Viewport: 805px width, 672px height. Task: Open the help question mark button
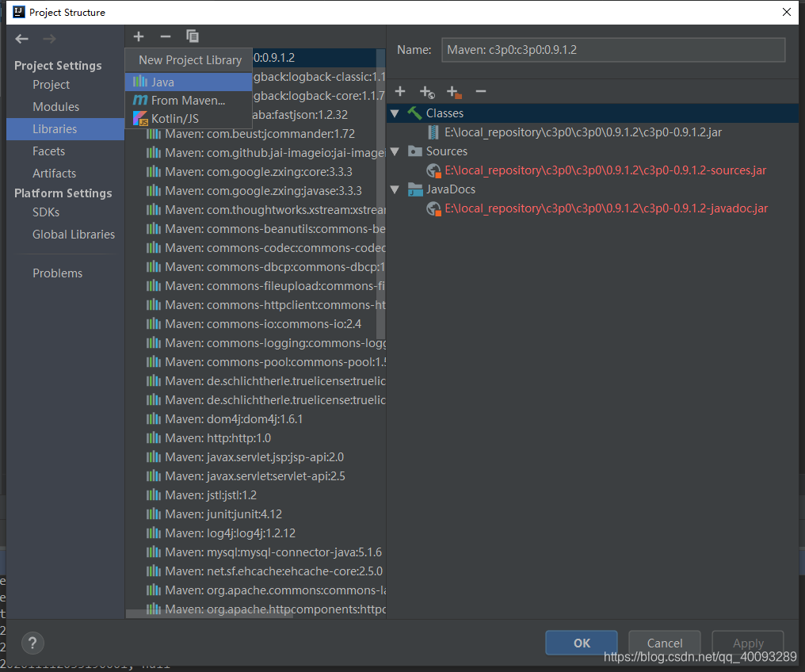pyautogui.click(x=32, y=643)
